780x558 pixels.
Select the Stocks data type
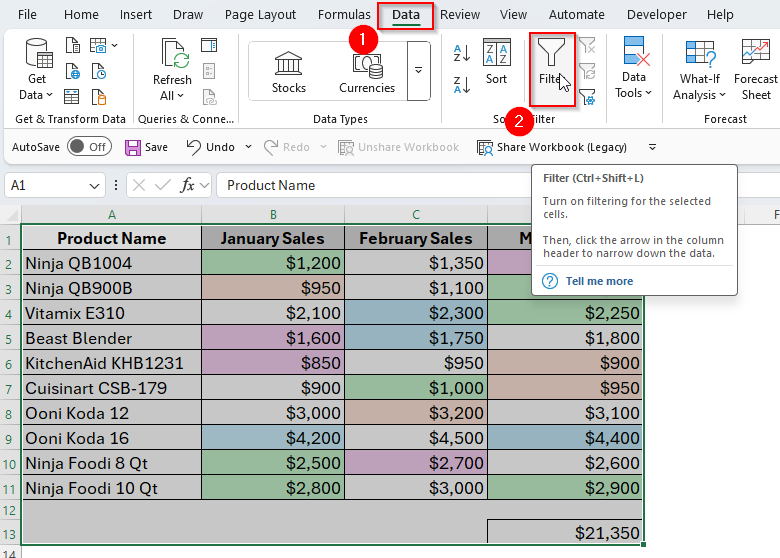pyautogui.click(x=289, y=71)
